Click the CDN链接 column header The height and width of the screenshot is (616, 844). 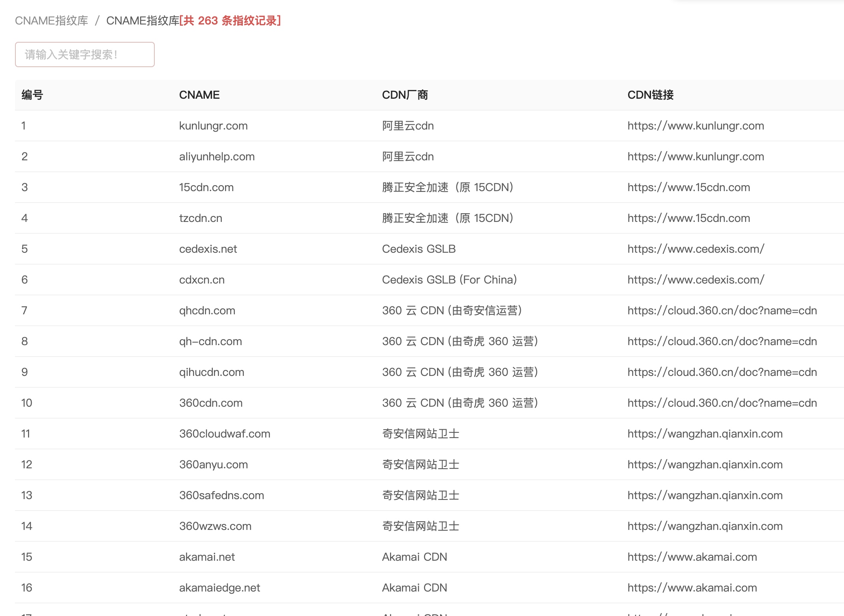tap(650, 95)
